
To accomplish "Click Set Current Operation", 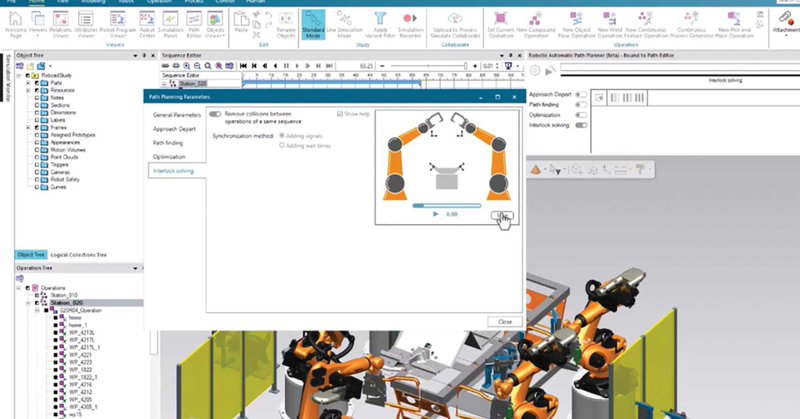I will point(501,24).
